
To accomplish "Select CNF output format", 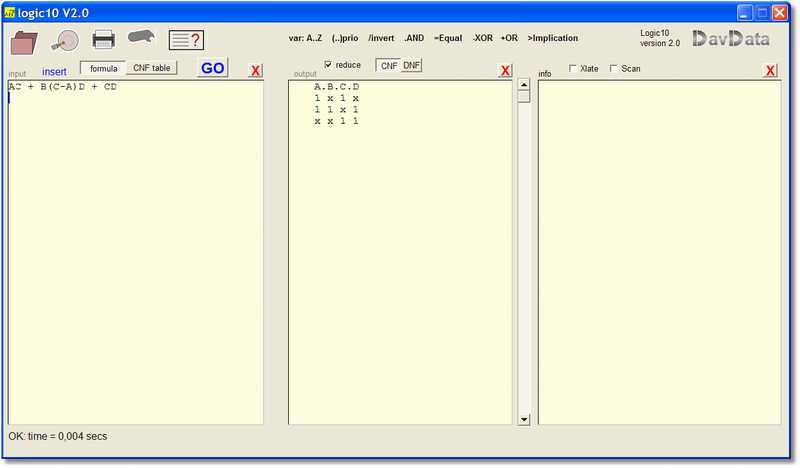I will coord(389,66).
